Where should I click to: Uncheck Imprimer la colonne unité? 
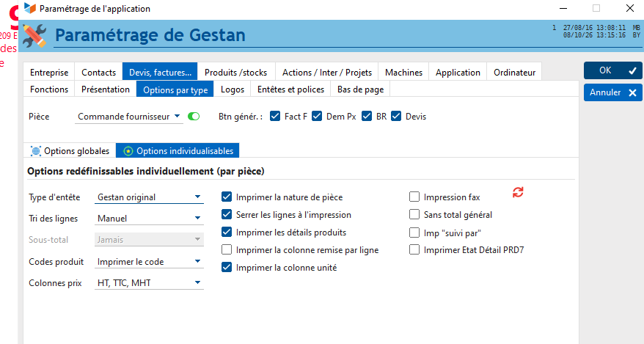pyautogui.click(x=227, y=267)
